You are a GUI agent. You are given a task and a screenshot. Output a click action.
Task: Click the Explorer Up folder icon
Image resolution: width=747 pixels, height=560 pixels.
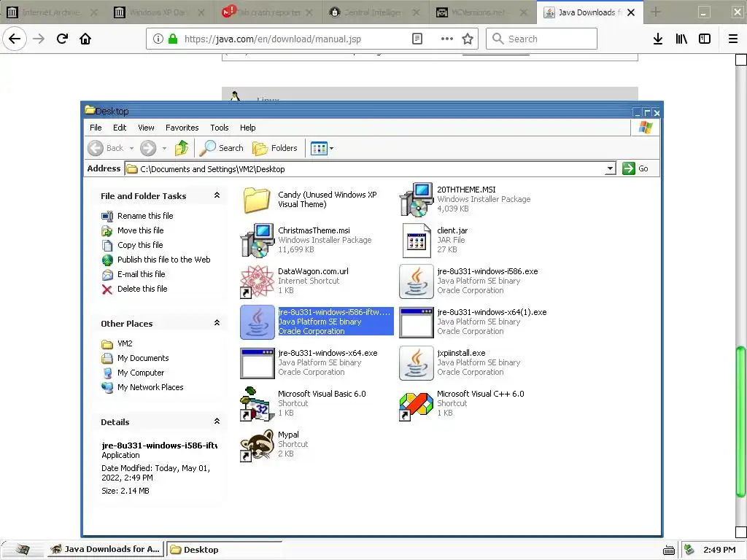click(182, 148)
